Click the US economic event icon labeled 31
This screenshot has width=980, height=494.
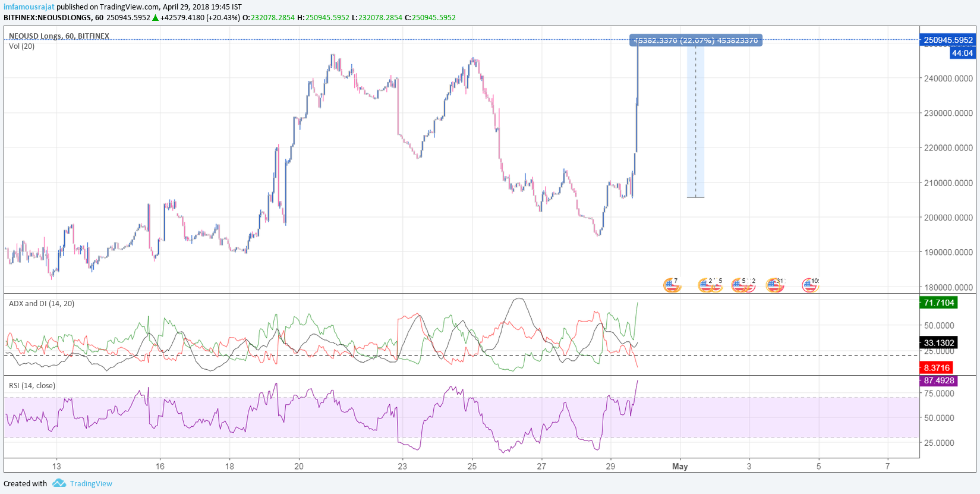tap(775, 286)
